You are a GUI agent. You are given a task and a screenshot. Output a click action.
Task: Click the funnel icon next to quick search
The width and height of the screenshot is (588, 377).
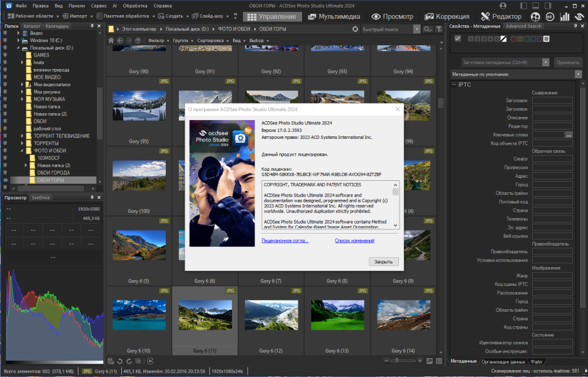pos(438,29)
